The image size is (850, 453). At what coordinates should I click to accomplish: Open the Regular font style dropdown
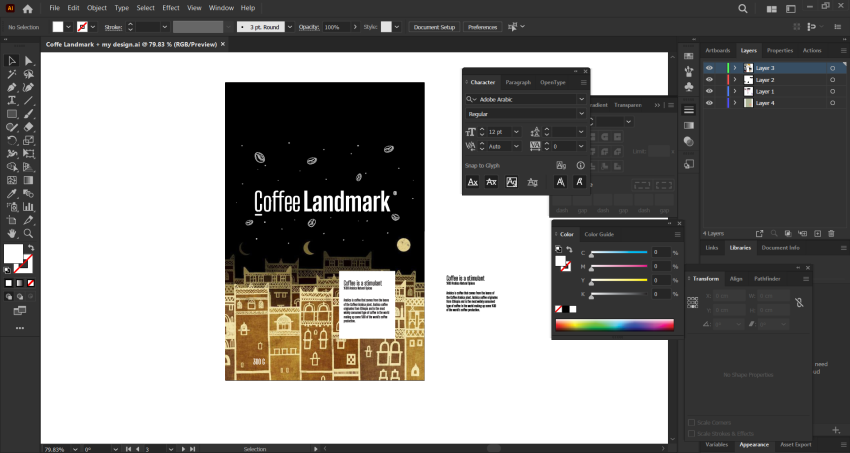(581, 114)
